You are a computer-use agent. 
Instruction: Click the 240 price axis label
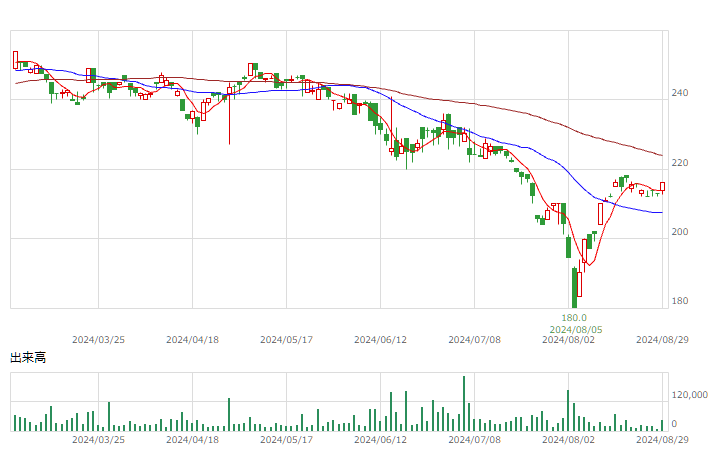pos(680,93)
